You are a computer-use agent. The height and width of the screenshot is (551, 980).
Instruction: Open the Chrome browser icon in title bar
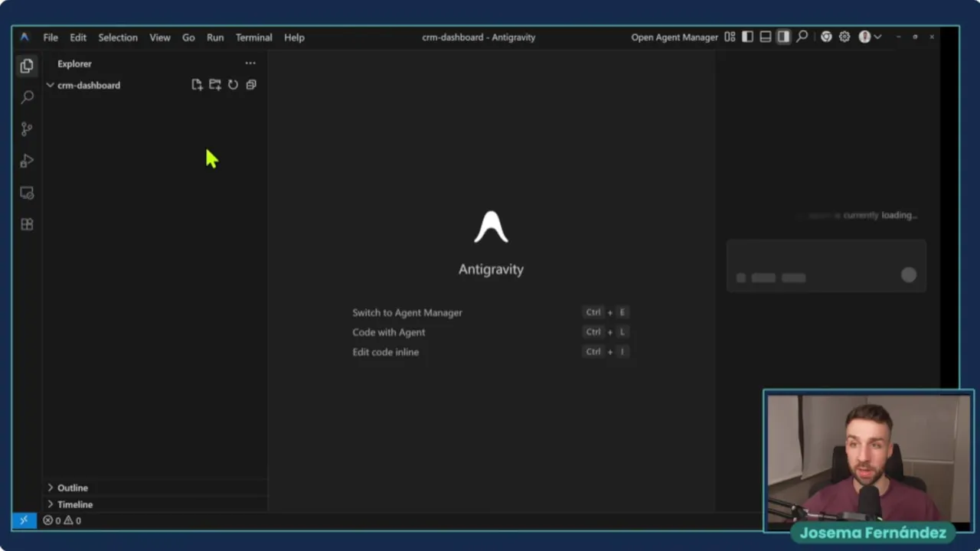tap(826, 37)
